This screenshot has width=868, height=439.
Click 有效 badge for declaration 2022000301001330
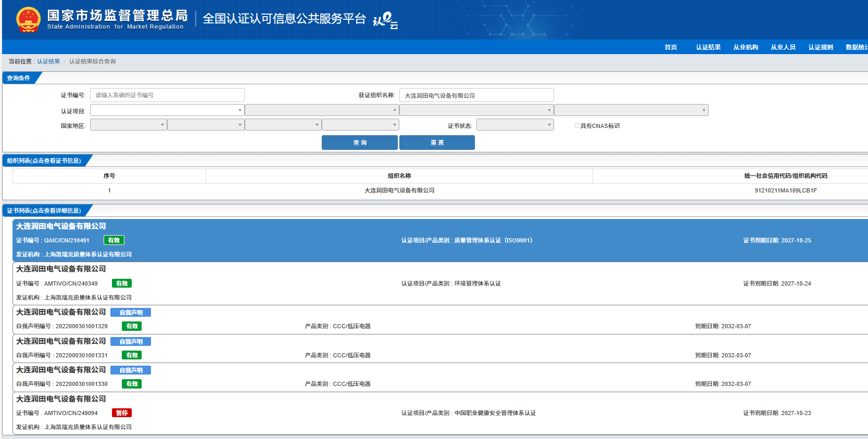132,384
